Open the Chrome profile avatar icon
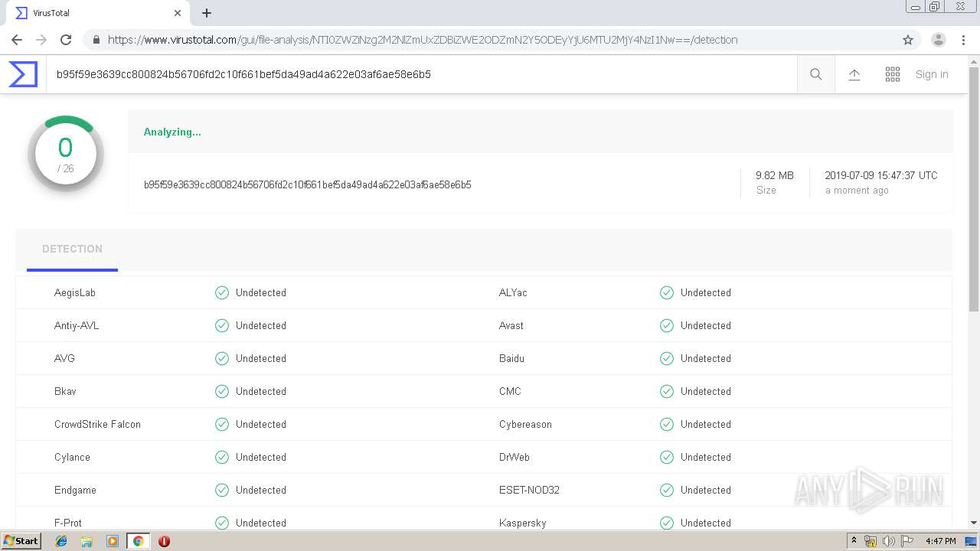980x551 pixels. coord(938,40)
